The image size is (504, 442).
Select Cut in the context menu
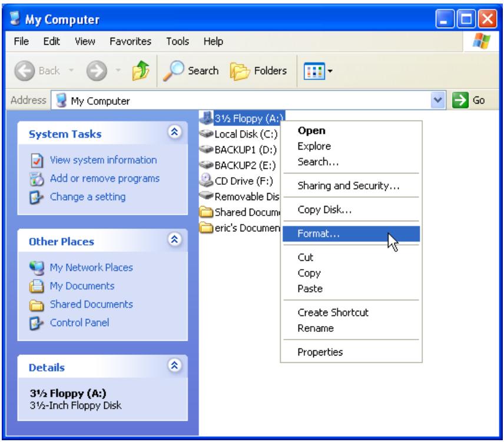pos(351,257)
